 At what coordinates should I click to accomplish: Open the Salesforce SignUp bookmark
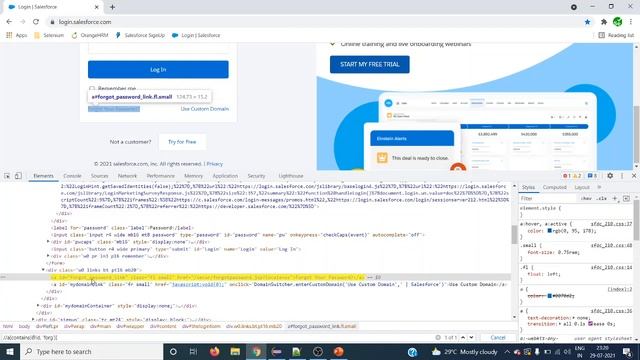click(140, 36)
